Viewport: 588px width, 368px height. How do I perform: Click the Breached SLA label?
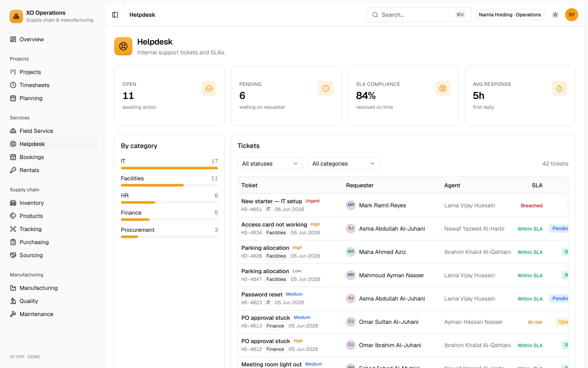coord(531,206)
